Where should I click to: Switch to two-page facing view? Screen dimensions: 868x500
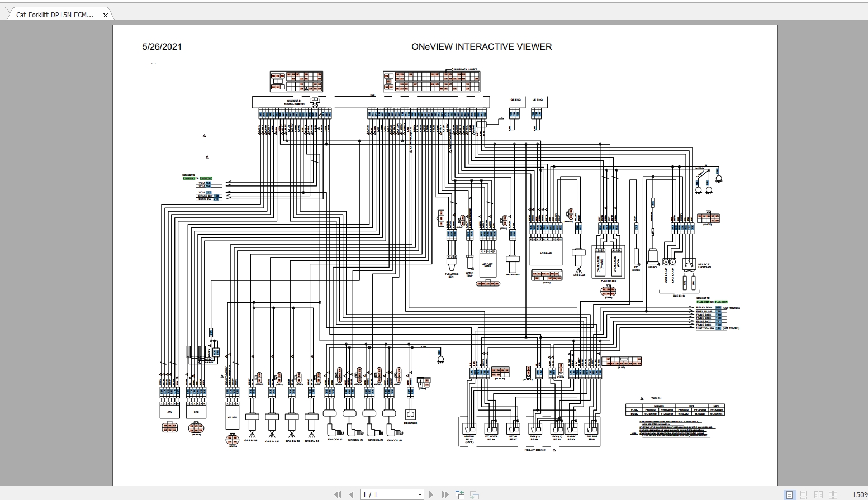click(x=819, y=494)
